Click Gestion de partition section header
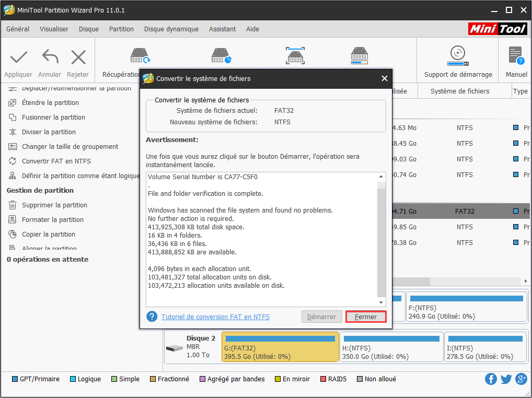 pyautogui.click(x=40, y=191)
